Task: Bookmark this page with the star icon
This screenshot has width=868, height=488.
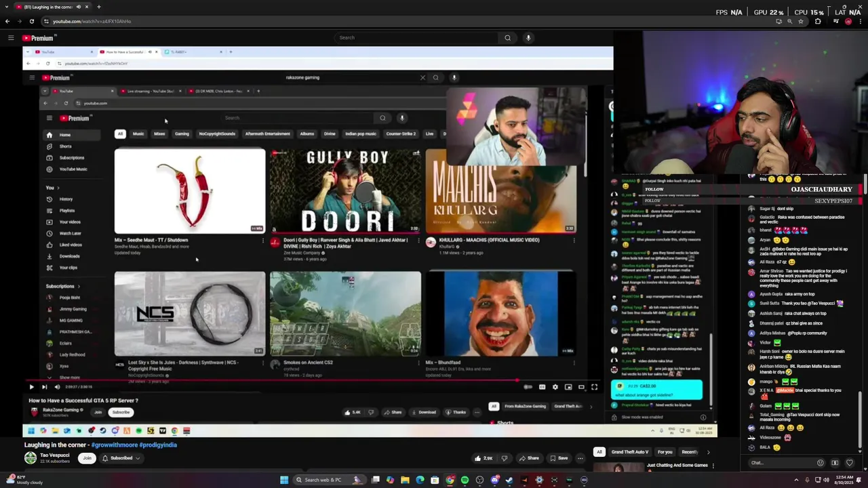Action: point(801,21)
